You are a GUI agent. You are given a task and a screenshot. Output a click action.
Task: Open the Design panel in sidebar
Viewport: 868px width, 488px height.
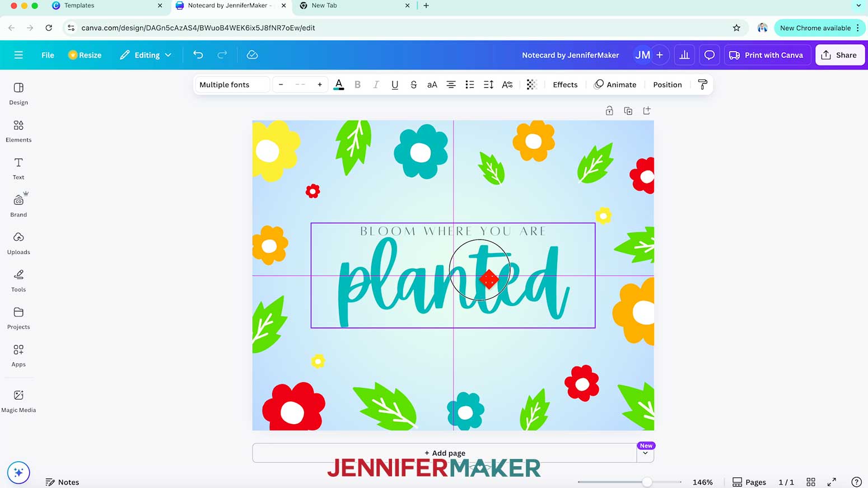coord(18,93)
